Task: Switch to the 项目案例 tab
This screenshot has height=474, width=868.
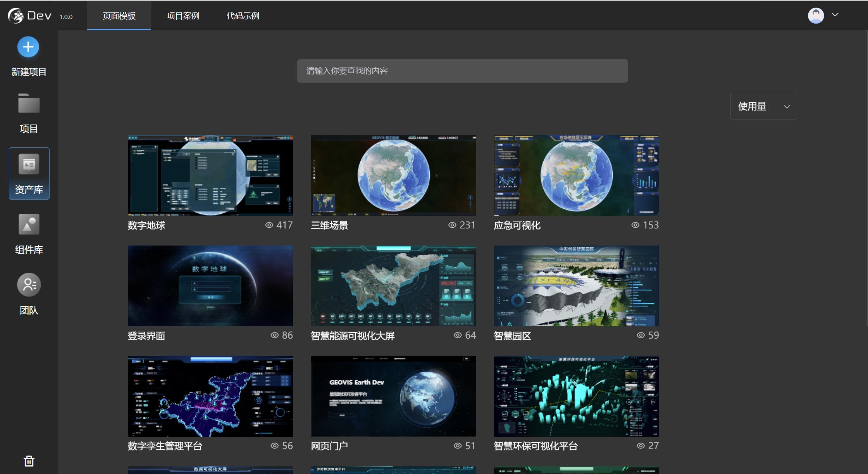Action: (183, 16)
